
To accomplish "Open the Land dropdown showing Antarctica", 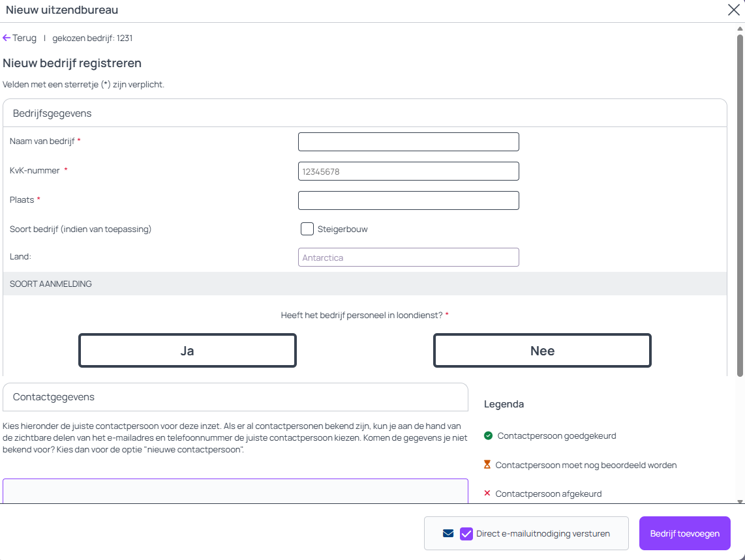I will pyautogui.click(x=408, y=258).
